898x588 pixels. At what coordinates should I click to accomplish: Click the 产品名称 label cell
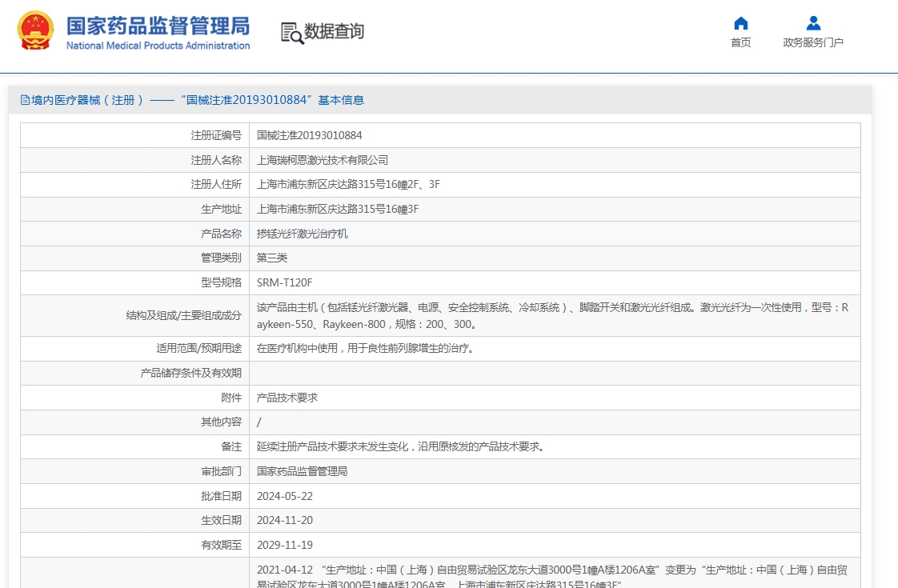coord(135,234)
